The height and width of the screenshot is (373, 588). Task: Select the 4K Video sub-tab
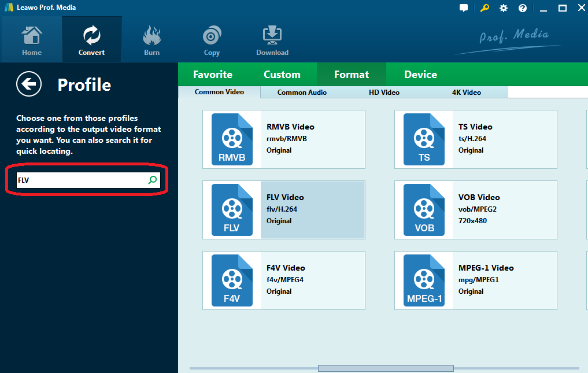(466, 93)
